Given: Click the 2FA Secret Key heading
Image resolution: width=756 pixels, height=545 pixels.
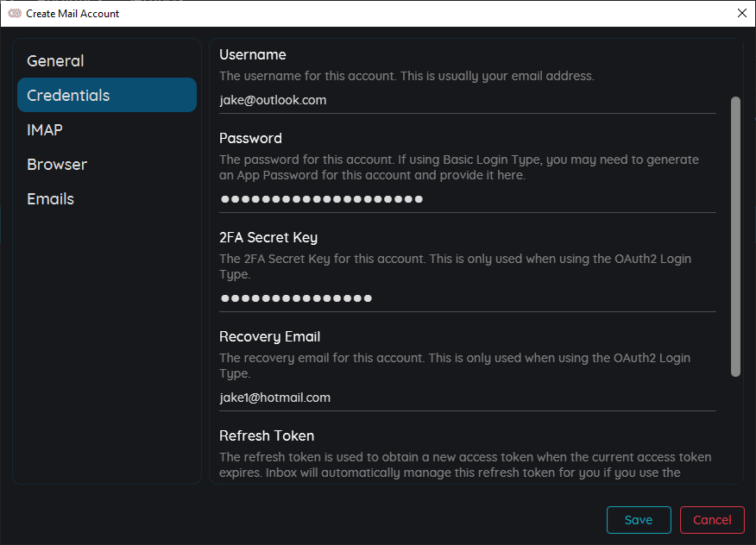Looking at the screenshot, I should (268, 237).
